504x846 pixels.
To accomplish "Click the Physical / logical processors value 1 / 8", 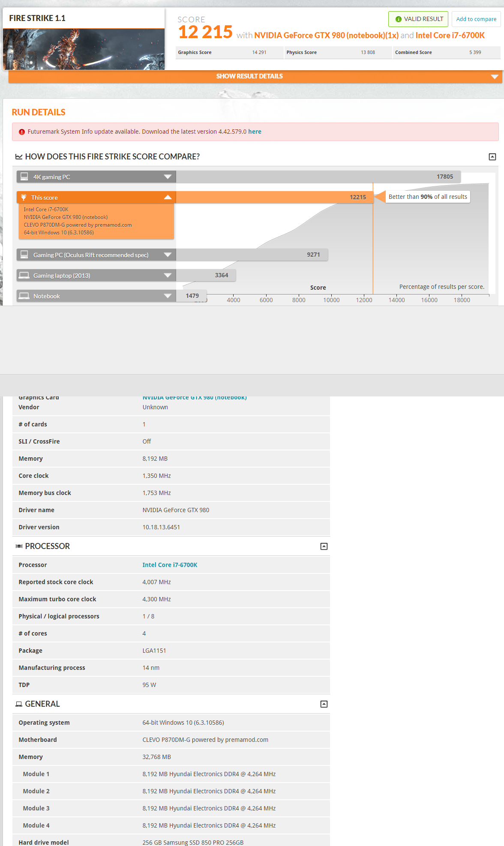I will (148, 616).
